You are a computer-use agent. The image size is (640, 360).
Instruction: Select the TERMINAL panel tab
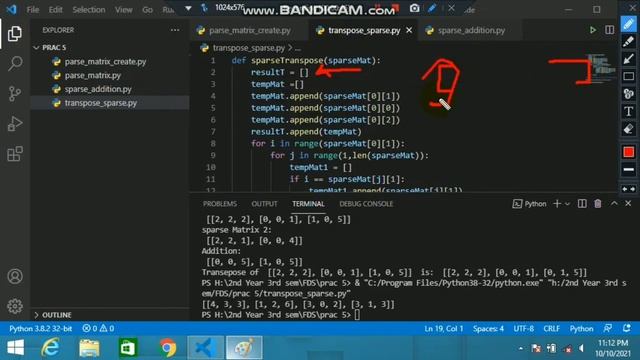308,204
